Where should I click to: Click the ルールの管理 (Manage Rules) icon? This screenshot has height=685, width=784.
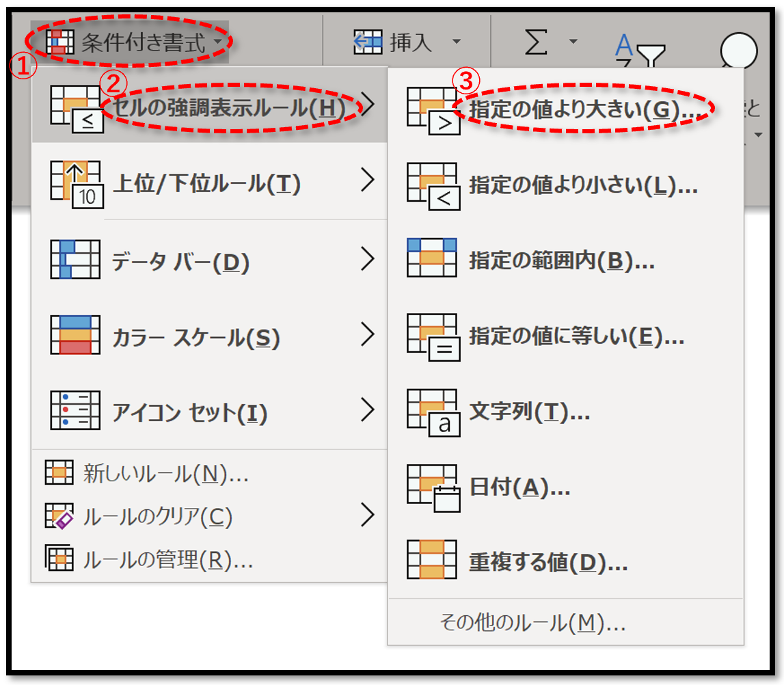[x=62, y=560]
